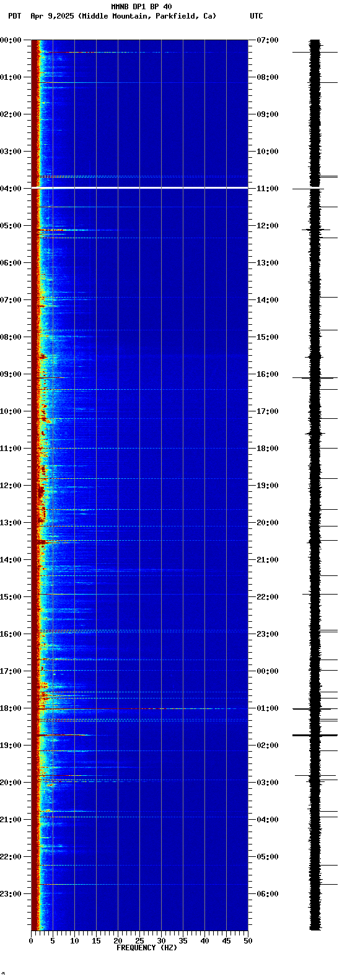Click the frequency axis tick label '45'
This screenshot has width=342, height=980.
[x=226, y=941]
